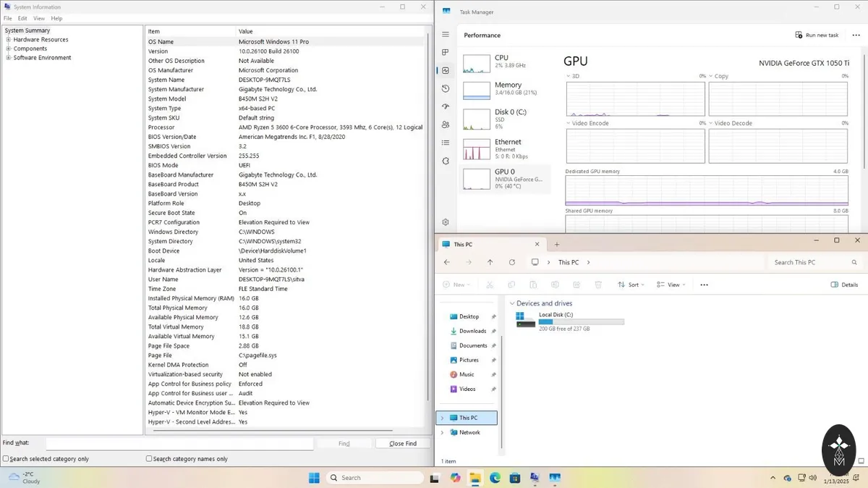Open Startup apps icon in Task Manager
The height and width of the screenshot is (488, 868).
[x=446, y=106]
